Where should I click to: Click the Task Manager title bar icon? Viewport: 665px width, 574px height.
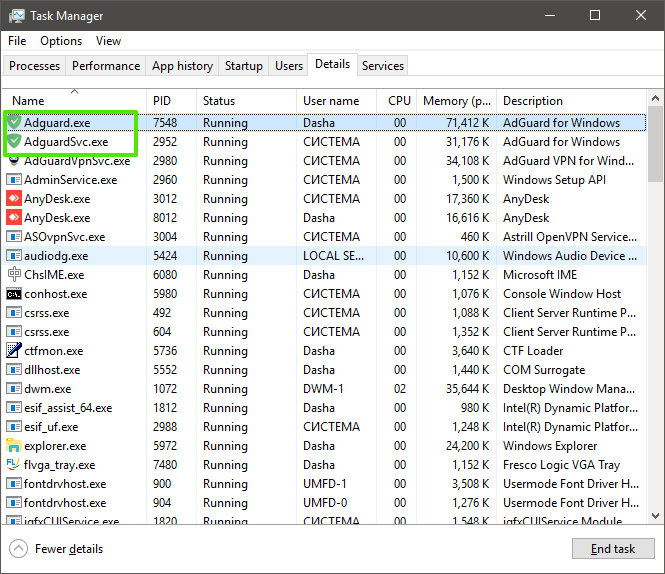(x=17, y=16)
